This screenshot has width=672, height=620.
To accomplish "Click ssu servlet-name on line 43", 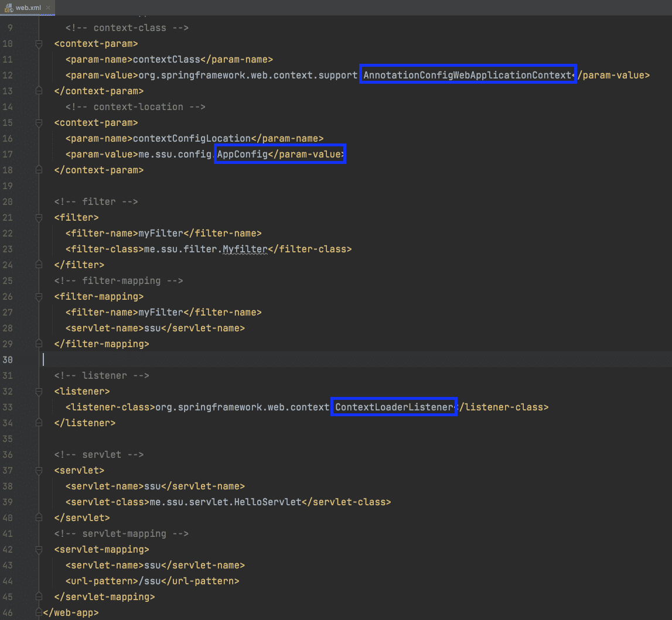I will pyautogui.click(x=152, y=565).
